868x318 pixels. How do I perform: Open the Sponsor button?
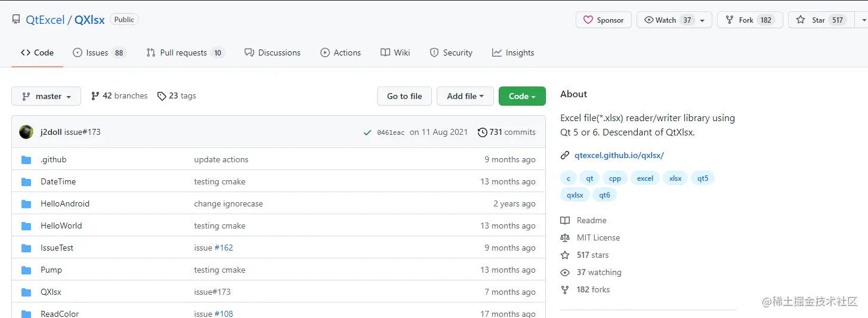(604, 20)
